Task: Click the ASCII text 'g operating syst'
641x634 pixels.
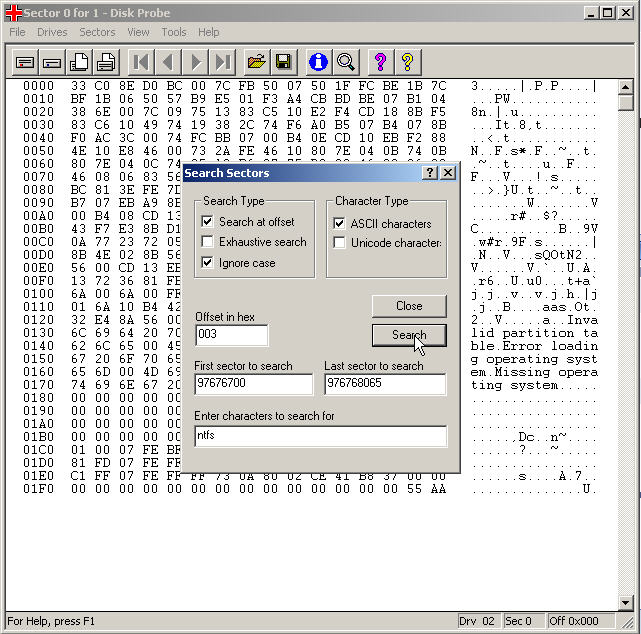Action: click(x=534, y=359)
